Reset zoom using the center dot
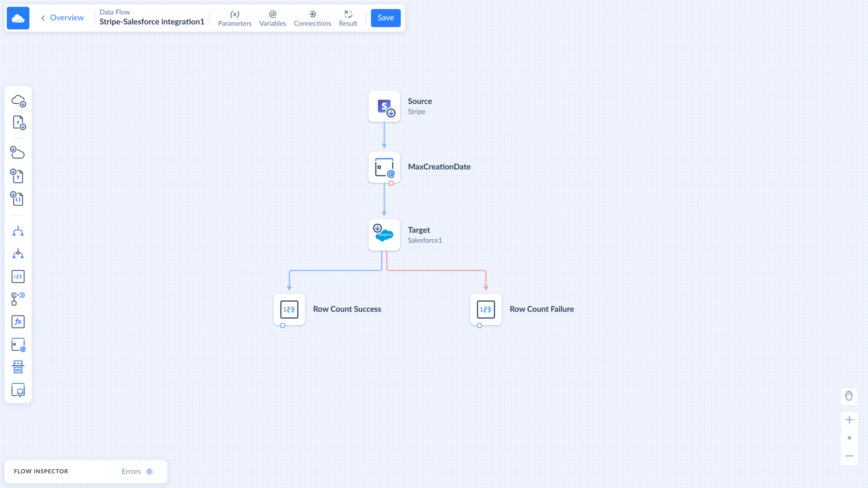The width and height of the screenshot is (868, 488). tap(849, 438)
